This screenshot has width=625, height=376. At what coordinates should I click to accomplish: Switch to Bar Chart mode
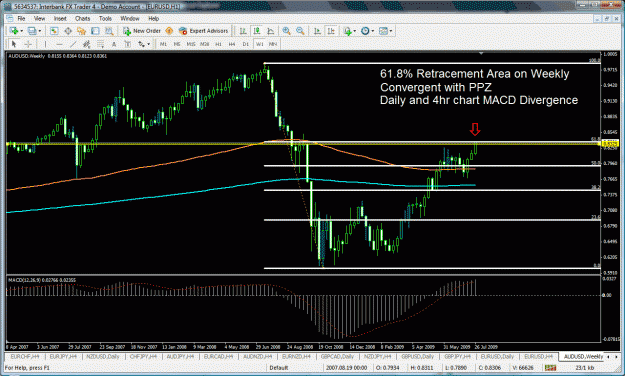tap(243, 31)
